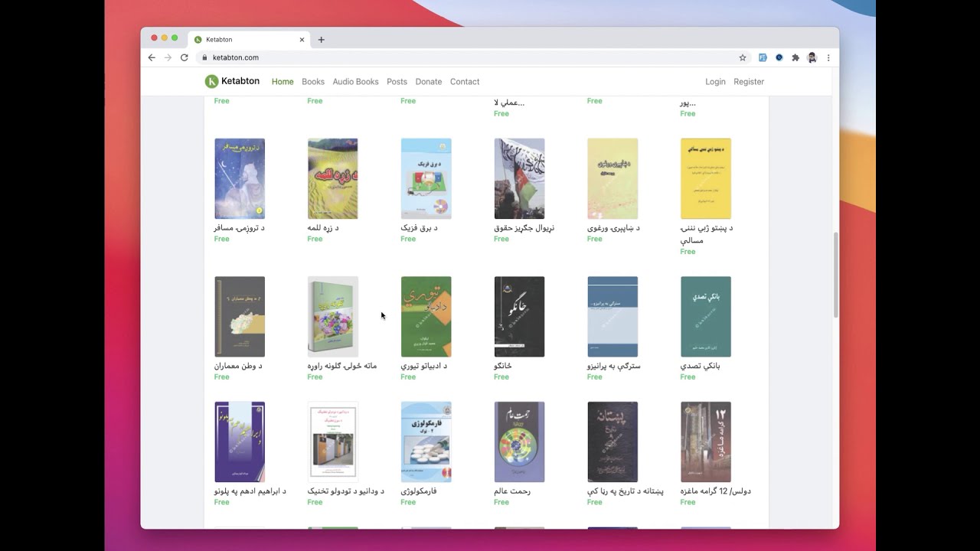Open the teal 'بانکي تصدي' book cover
Image resolution: width=980 pixels, height=551 pixels.
point(706,317)
